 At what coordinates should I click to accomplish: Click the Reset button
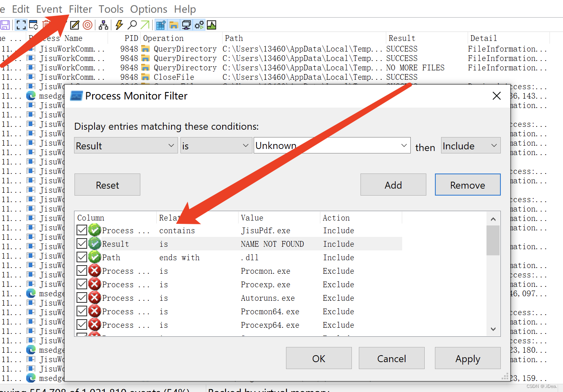coord(107,185)
